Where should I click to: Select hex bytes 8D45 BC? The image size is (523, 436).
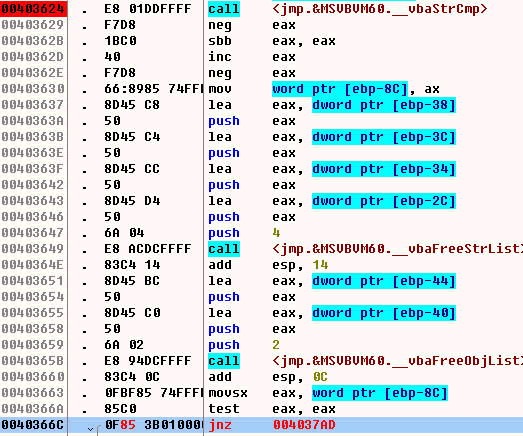coord(132,281)
